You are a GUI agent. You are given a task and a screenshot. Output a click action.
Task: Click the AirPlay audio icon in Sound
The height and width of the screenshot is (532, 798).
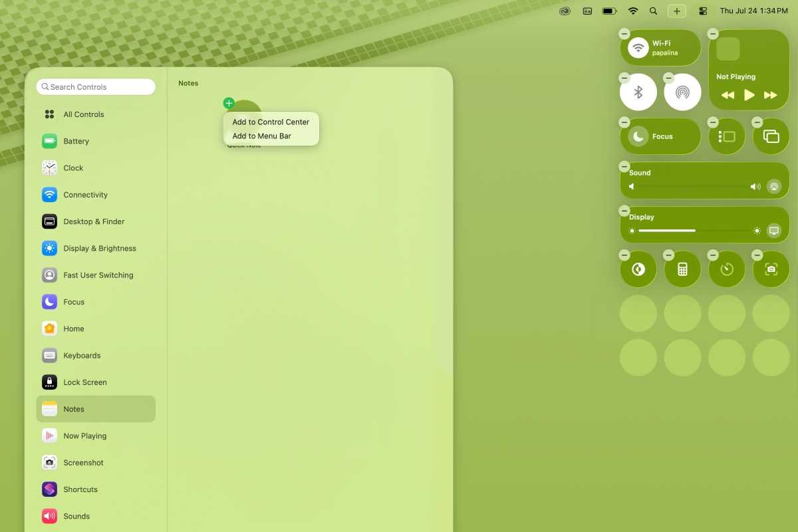pos(773,187)
